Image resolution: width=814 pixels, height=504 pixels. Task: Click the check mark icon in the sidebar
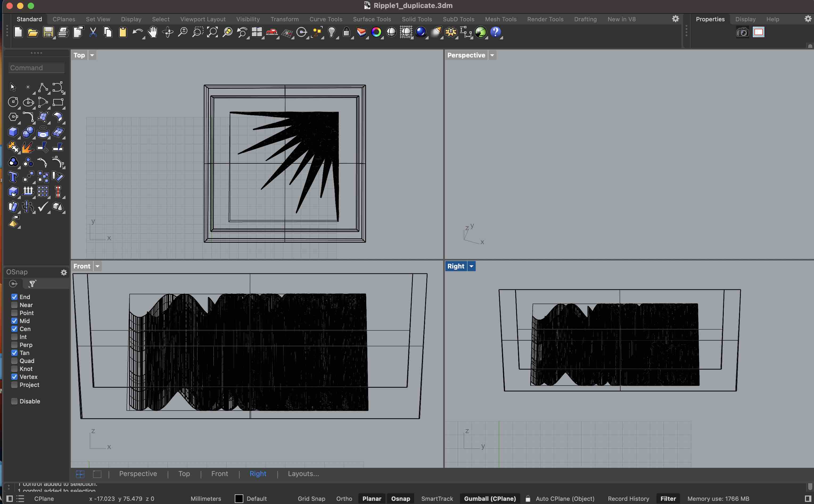click(43, 207)
